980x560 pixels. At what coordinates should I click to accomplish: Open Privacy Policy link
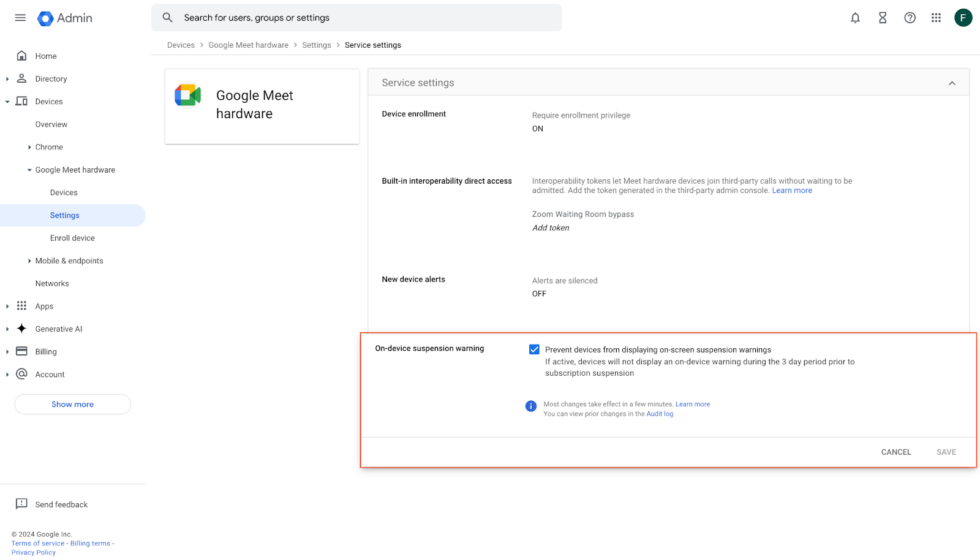tap(34, 553)
